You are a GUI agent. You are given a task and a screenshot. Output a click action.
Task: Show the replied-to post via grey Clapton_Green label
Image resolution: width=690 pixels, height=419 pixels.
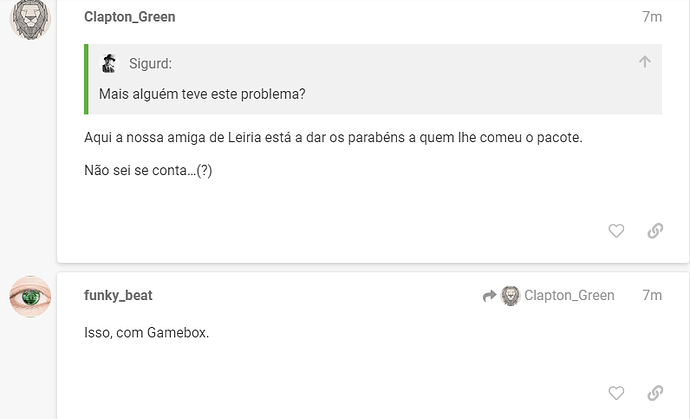569,295
